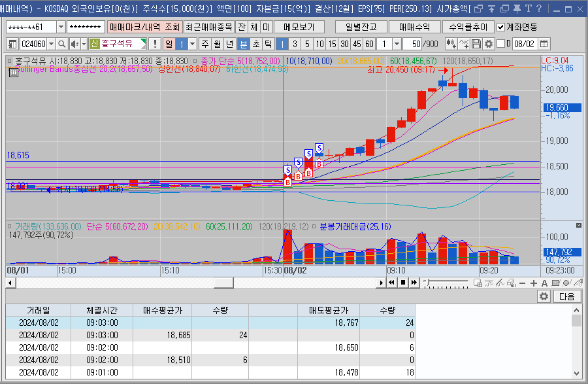Open 매매수익 button
This screenshot has width=588, height=384.
pos(414,27)
